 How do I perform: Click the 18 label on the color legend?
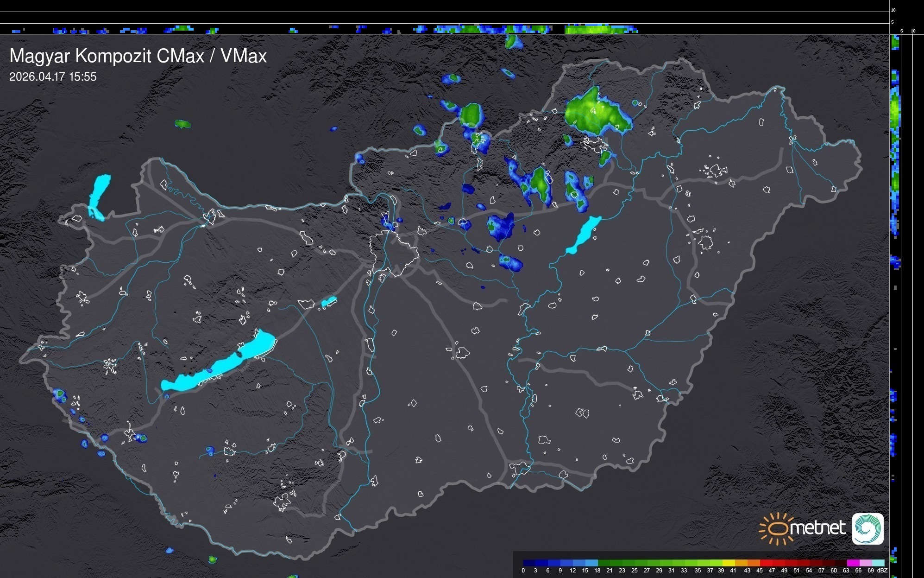597,571
